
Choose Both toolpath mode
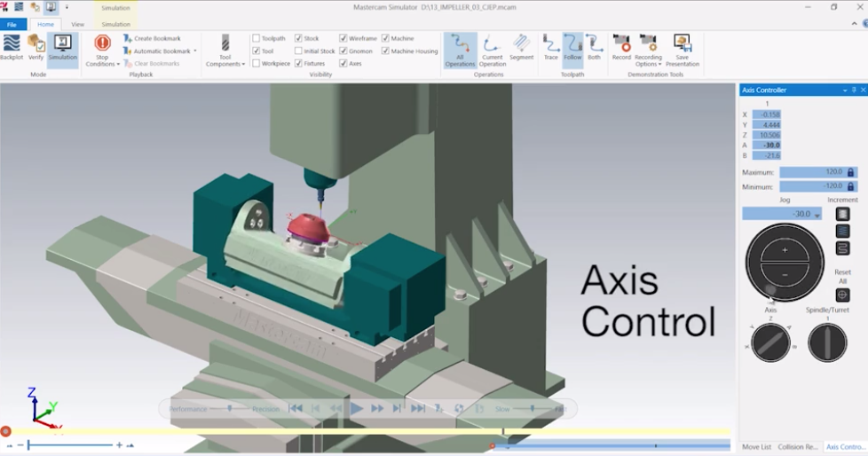click(x=594, y=48)
